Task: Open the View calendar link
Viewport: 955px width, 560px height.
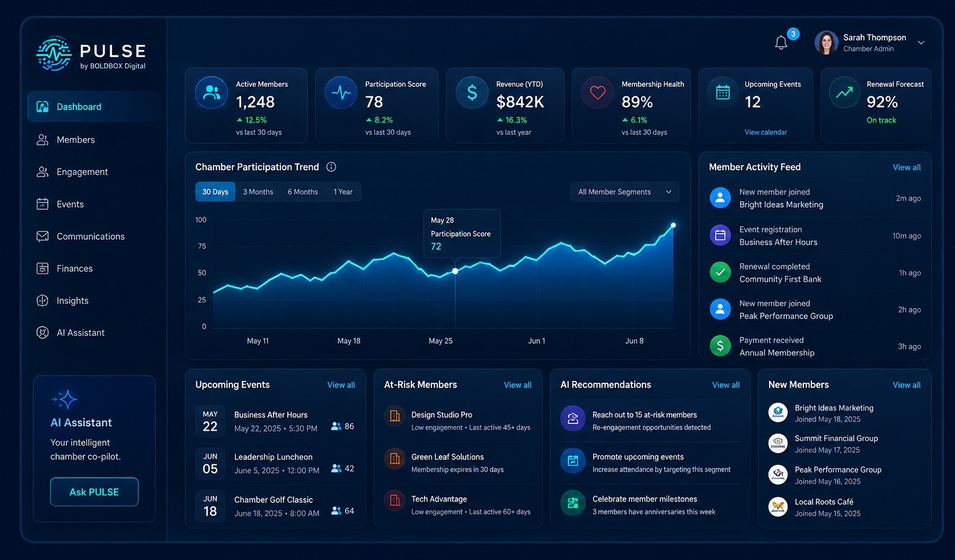Action: (x=765, y=132)
